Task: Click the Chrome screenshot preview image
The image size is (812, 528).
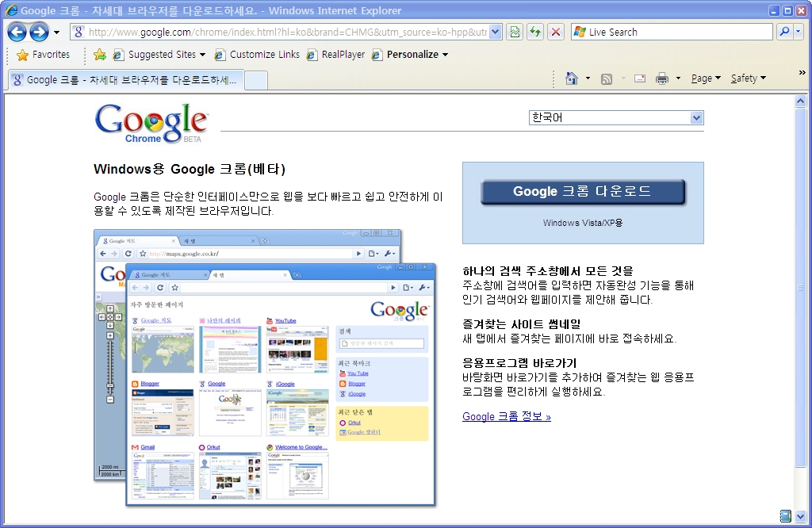Action: pyautogui.click(x=265, y=368)
